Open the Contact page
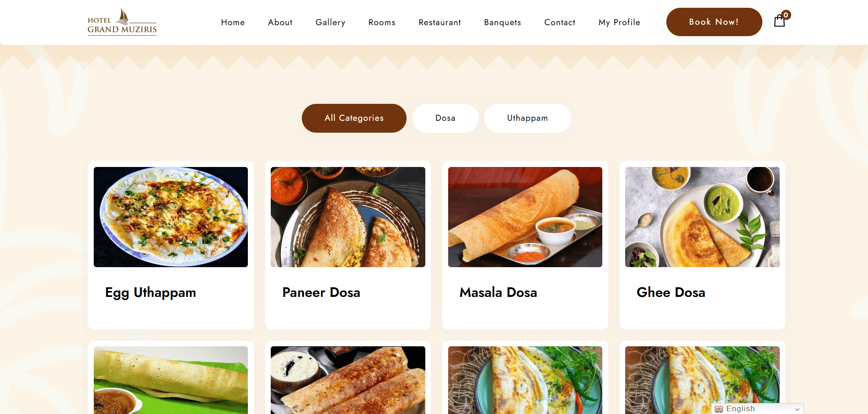The height and width of the screenshot is (414, 868). coord(560,22)
